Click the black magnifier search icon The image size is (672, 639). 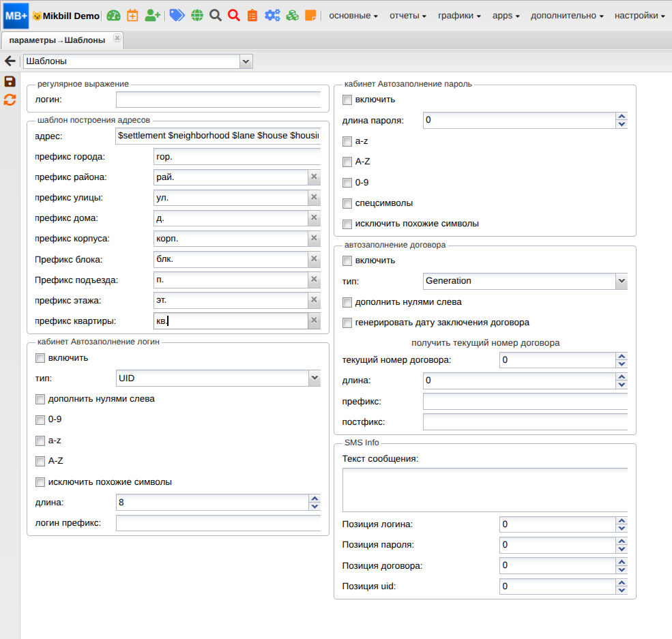[x=216, y=16]
